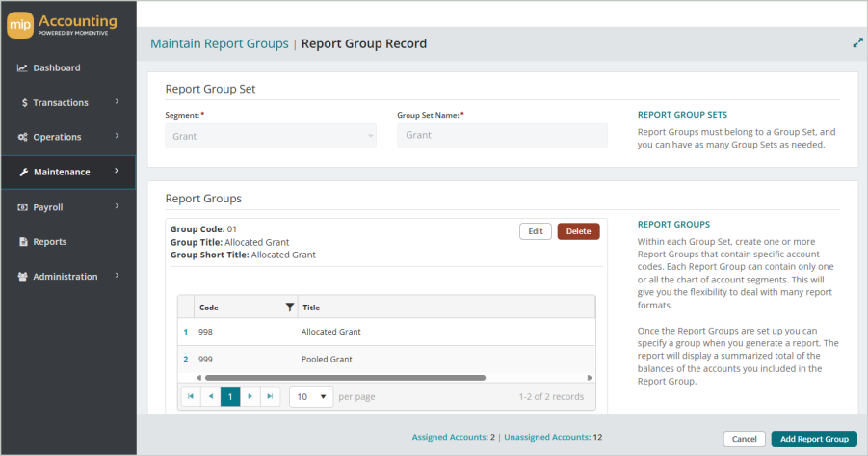
Task: Click the grid scroll-right arrow
Action: coord(590,378)
